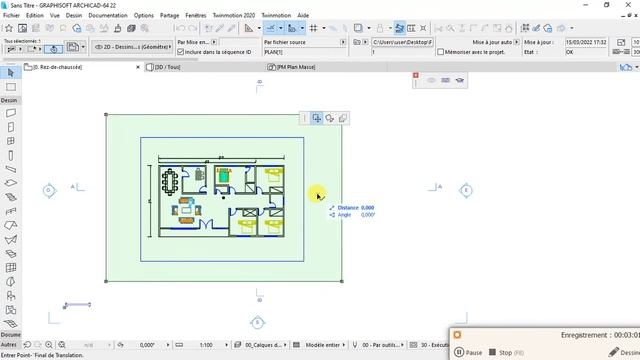Select the Window tool in toolbox

click(11, 141)
